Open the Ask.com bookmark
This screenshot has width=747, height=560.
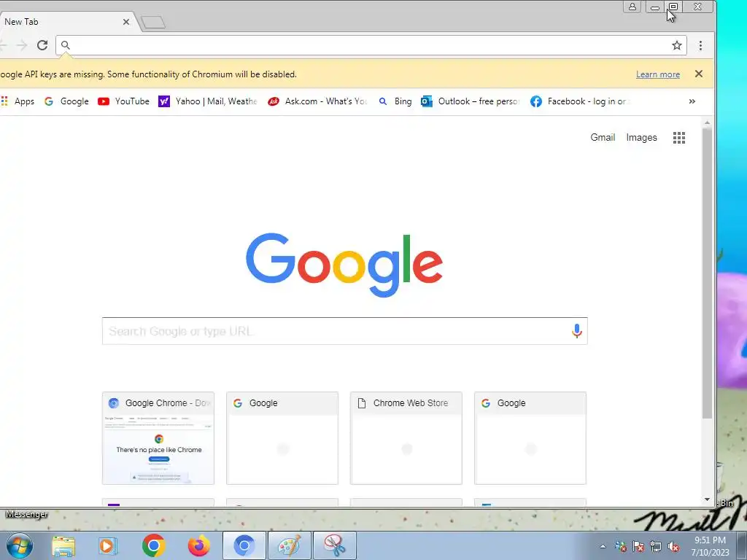[x=317, y=101]
